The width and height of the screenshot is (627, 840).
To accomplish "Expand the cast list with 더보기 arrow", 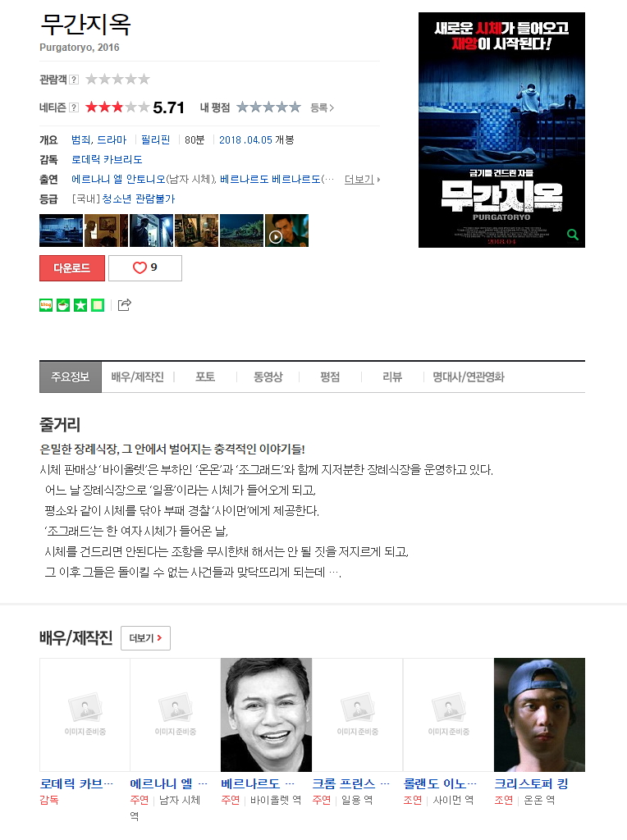I will tap(362, 180).
